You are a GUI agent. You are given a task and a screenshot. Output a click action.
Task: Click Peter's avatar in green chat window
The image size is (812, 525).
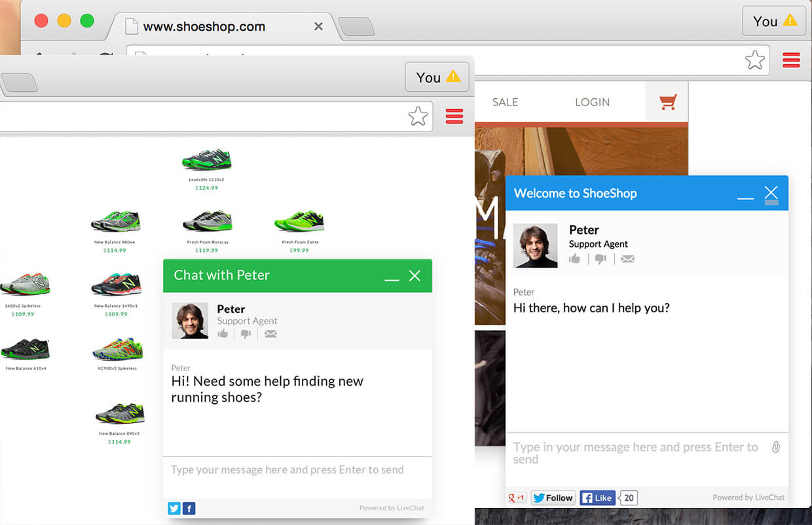coord(190,321)
